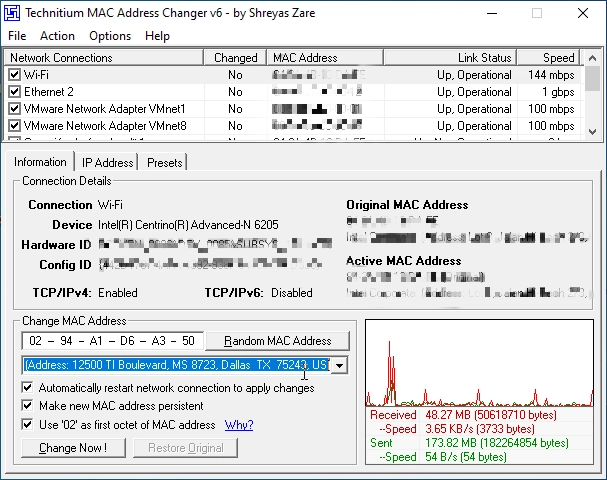Screen dimensions: 607x480
Task: Click the sent speed 54 B/s value
Action: 466,457
